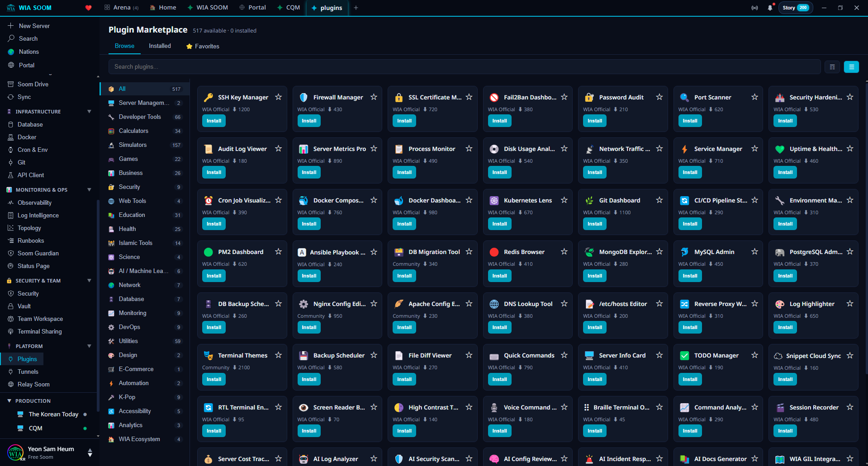868x466 pixels.
Task: Switch to compact list view layout
Action: 832,66
